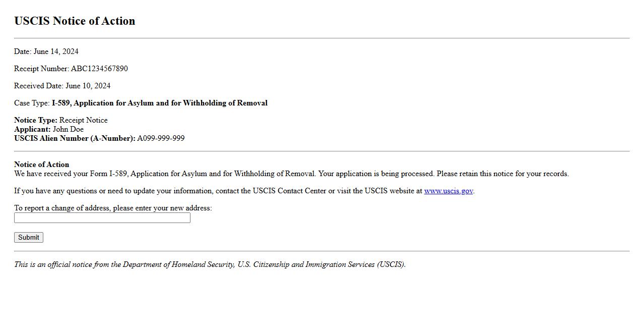Click the bold Notice of Action subheading
This screenshot has width=644, height=328.
[x=41, y=165]
